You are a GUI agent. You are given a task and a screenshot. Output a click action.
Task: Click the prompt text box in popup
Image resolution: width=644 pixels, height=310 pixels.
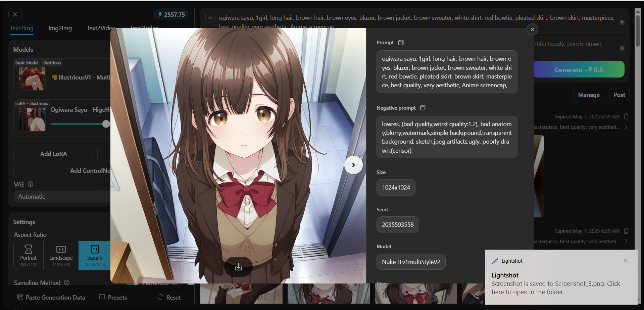[x=447, y=72]
